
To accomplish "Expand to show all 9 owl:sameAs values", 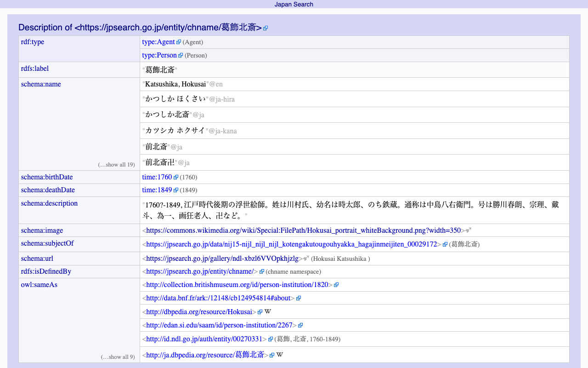I will point(118,356).
